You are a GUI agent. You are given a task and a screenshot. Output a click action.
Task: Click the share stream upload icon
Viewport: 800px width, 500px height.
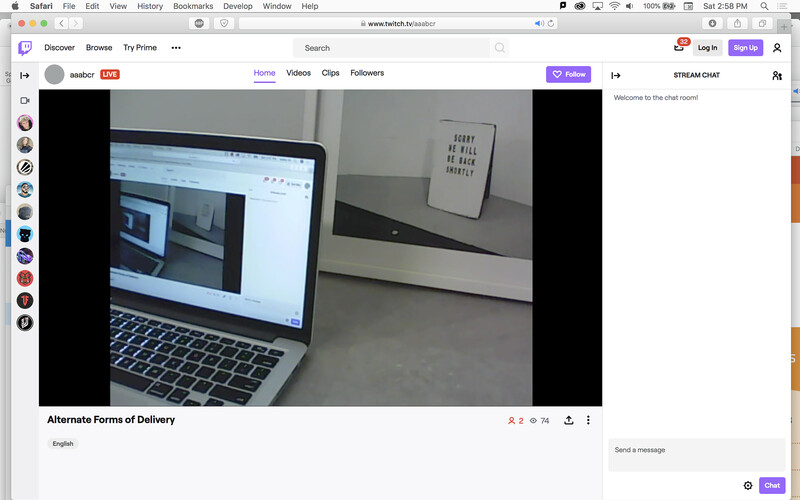click(x=569, y=421)
